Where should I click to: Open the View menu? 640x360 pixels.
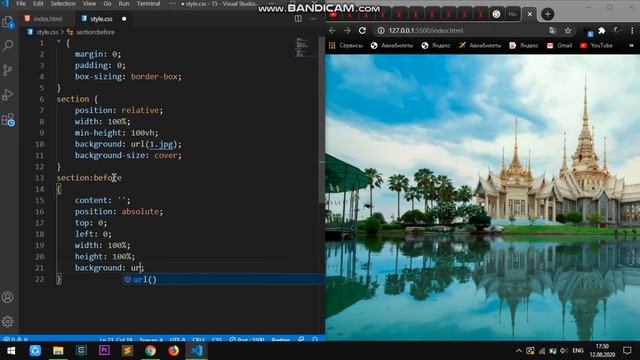[89, 4]
